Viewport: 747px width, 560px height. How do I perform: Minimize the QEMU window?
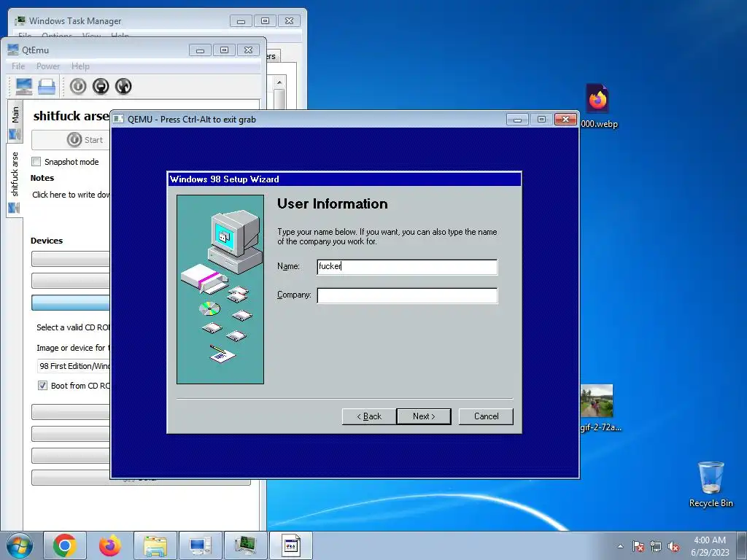[518, 119]
